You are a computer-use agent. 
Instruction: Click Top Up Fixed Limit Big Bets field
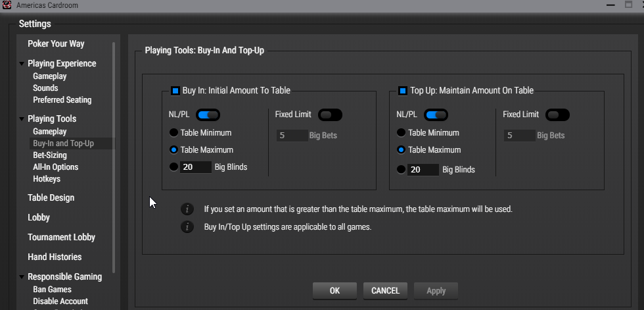click(x=520, y=136)
